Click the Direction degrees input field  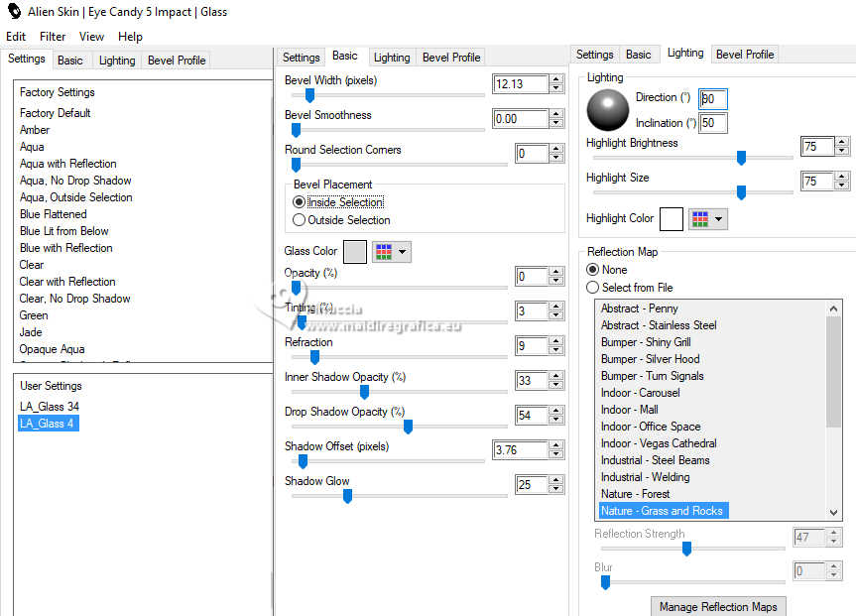713,99
